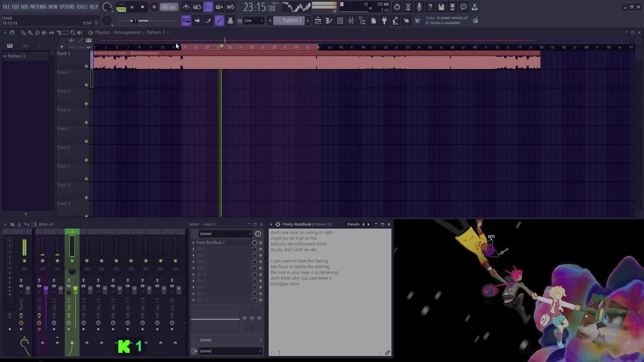Toggle playlist snap magnet

tap(12, 33)
